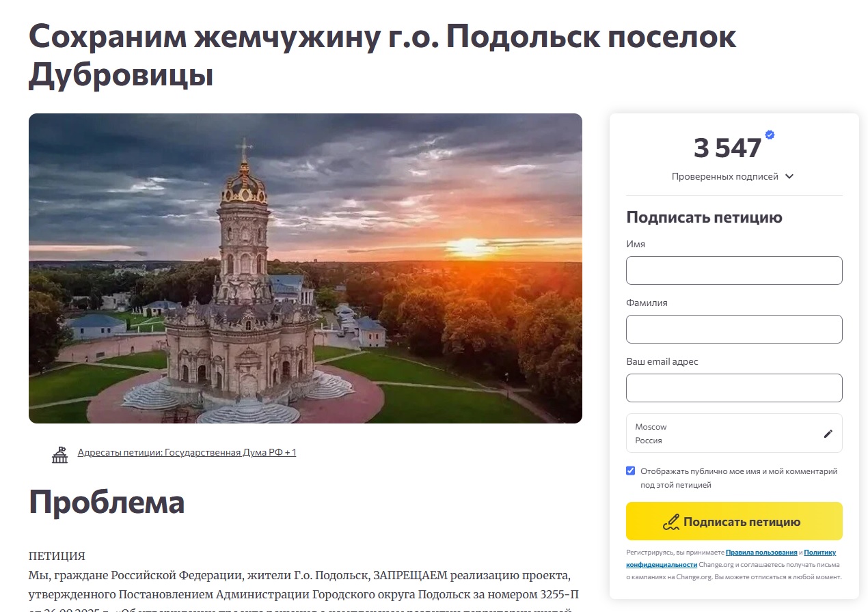This screenshot has width=868, height=612.
Task: Click the yellow Подписать петицию button
Action: tap(734, 522)
